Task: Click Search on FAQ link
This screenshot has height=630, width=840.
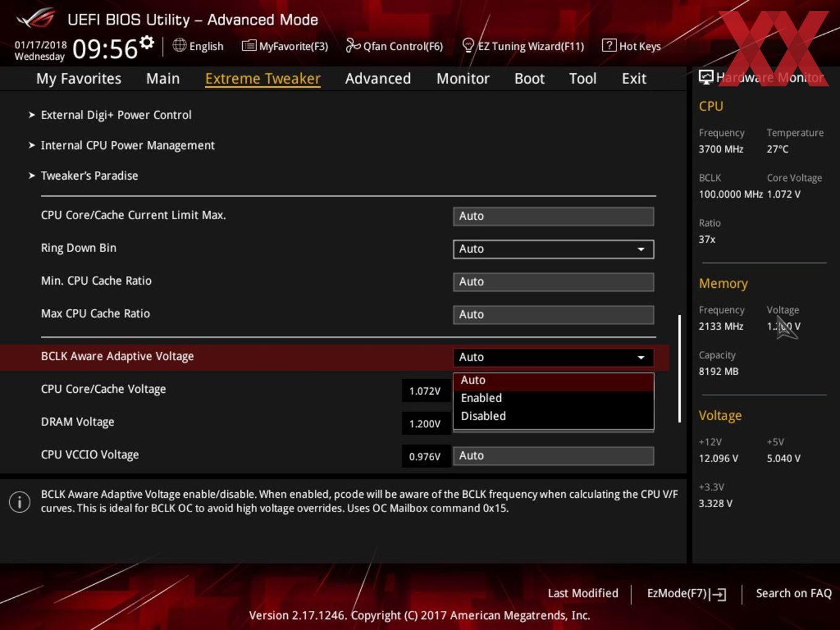Action: pos(794,594)
